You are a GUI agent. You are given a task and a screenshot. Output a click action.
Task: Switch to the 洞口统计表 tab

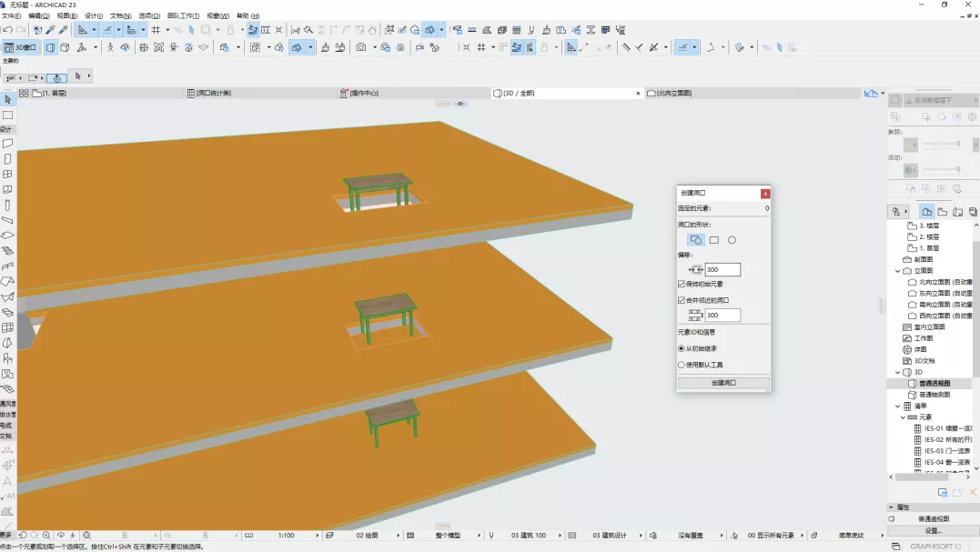tap(214, 93)
